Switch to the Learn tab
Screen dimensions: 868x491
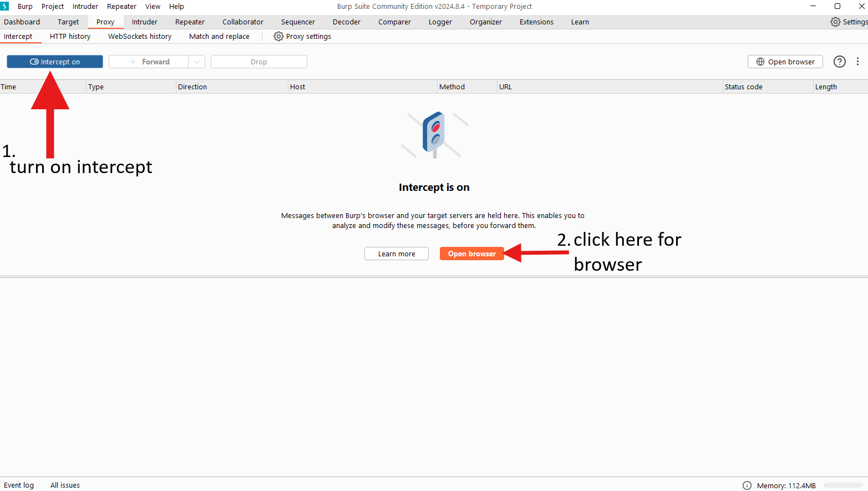[580, 22]
